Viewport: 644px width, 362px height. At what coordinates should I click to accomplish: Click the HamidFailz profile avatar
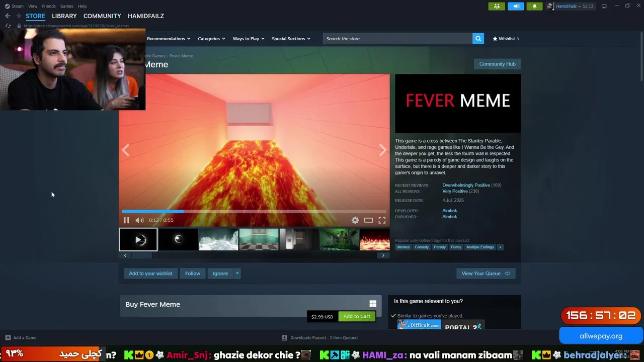[550, 6]
